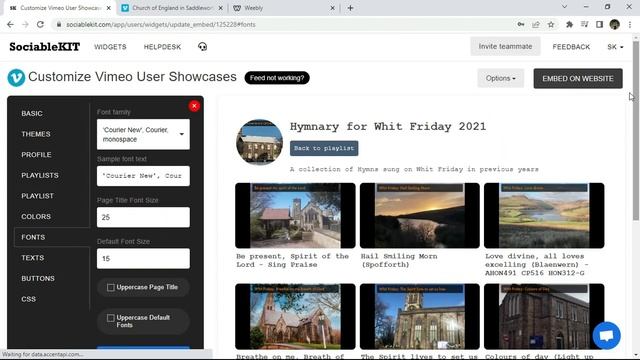
Task: Expand the Options dropdown button
Action: coord(500,78)
